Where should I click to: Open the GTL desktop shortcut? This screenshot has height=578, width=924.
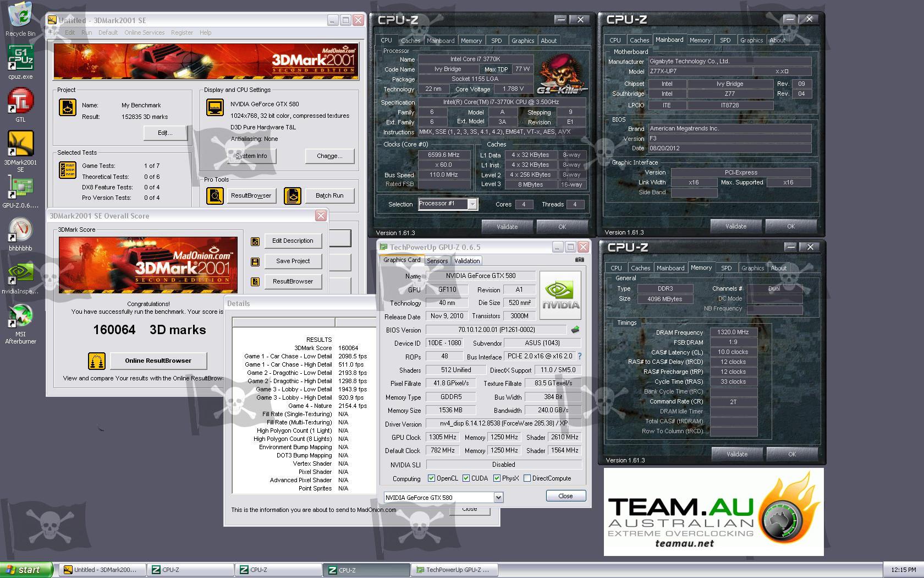click(x=20, y=105)
